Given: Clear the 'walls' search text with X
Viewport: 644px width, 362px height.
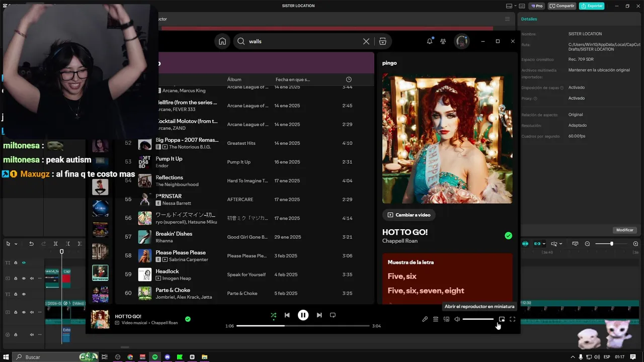Looking at the screenshot, I should click(366, 41).
